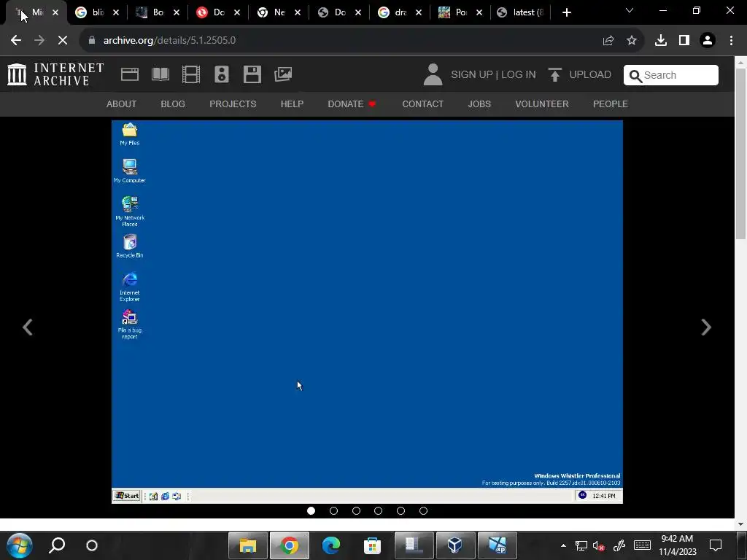
Task: Open File Explorer from taskbar
Action: click(248, 545)
